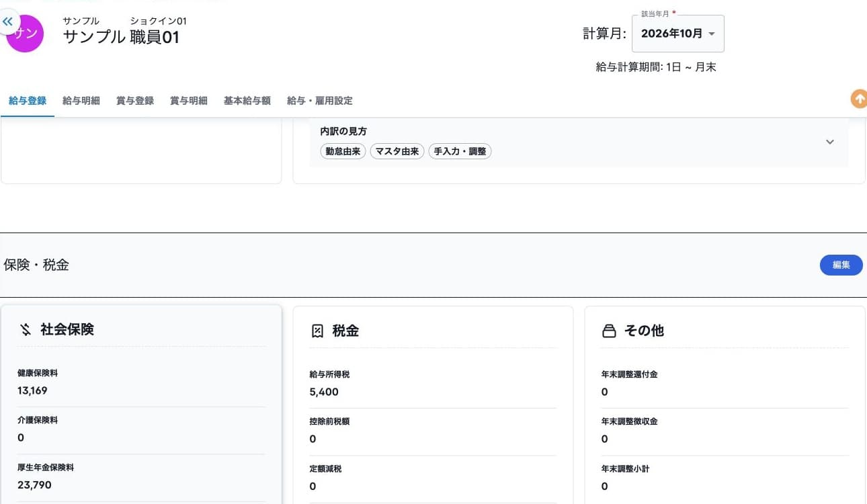Select the 賞与明細 tab
Screen dimensions: 867x504
[x=189, y=101]
